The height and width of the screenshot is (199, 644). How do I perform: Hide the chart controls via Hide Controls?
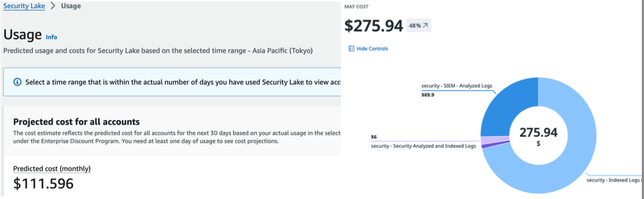(x=372, y=49)
